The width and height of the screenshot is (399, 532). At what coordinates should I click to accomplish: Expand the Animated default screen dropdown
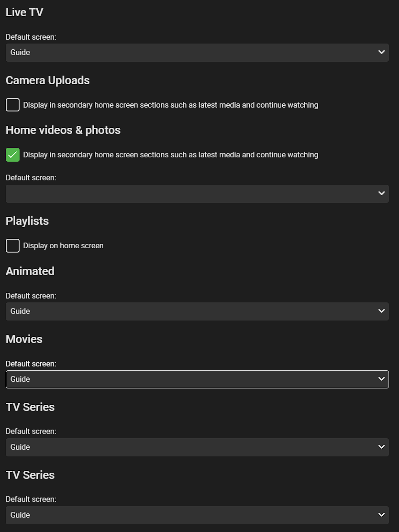click(x=191, y=311)
